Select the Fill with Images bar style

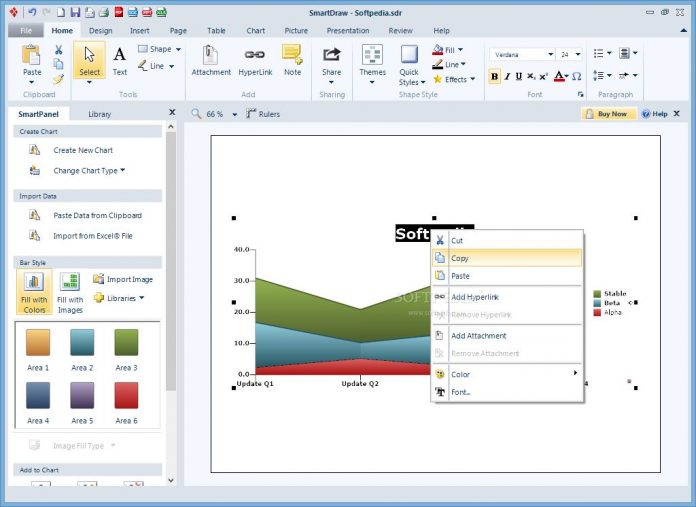point(70,293)
